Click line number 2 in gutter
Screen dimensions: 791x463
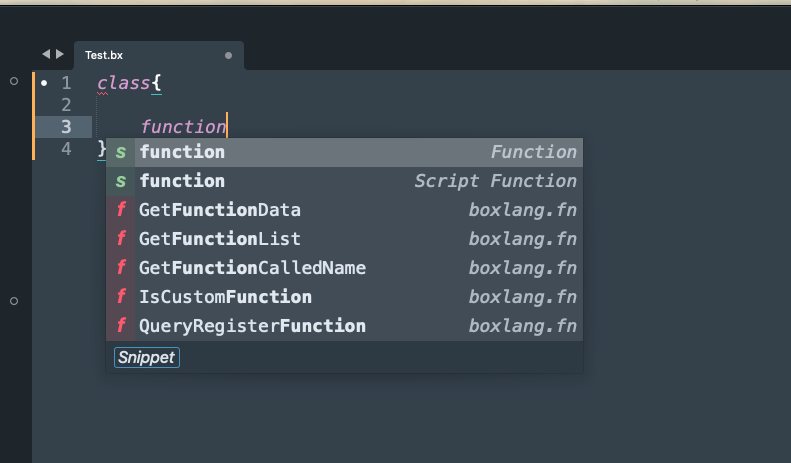point(66,105)
